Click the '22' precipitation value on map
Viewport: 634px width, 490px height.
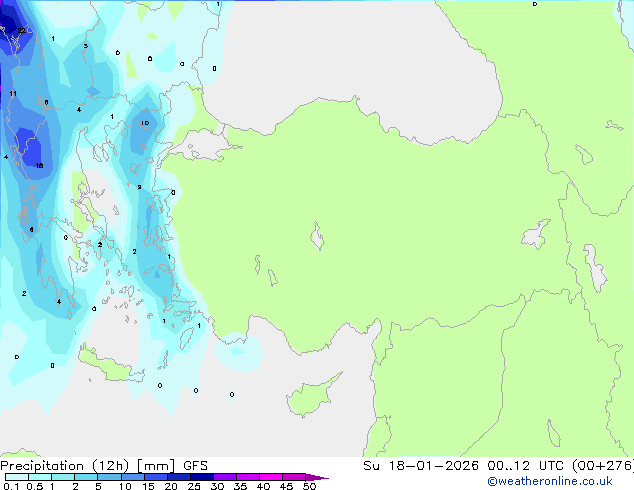21,31
